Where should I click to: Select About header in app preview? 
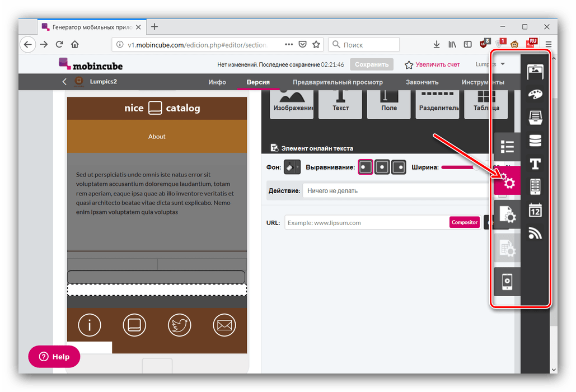tap(157, 136)
